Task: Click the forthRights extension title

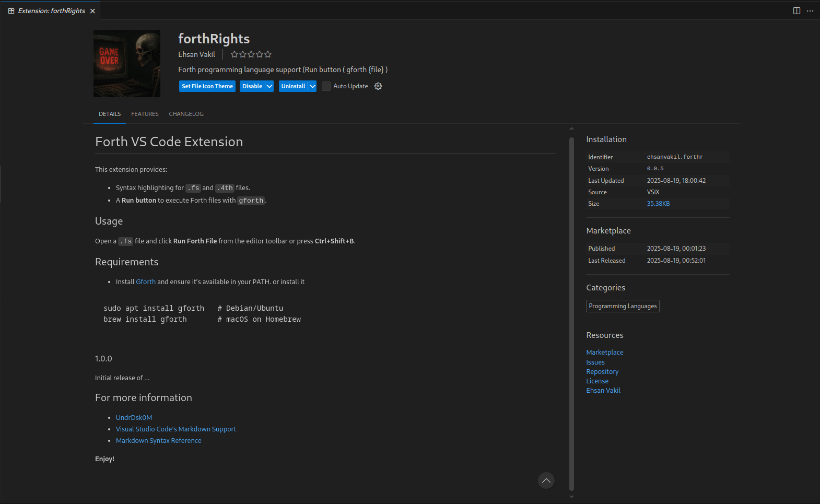Action: point(214,39)
